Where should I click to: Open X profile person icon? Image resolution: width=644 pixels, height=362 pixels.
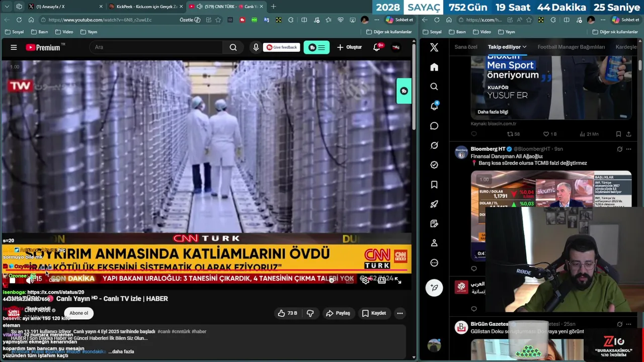click(x=434, y=243)
